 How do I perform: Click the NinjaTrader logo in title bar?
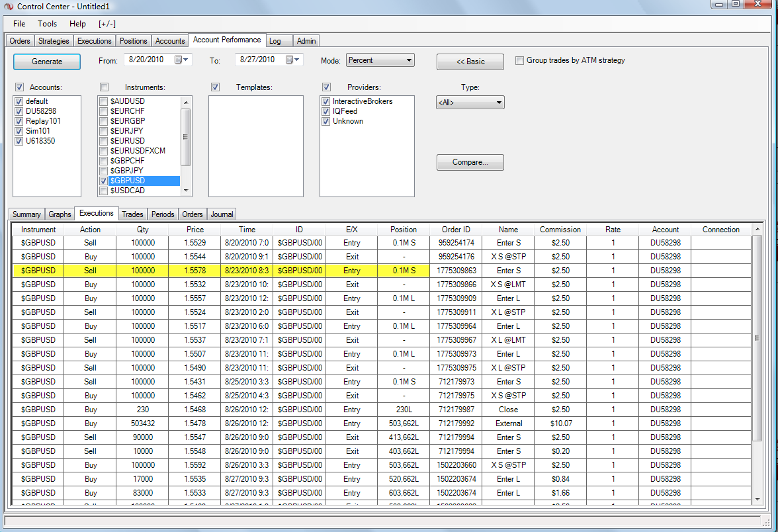pos(9,6)
